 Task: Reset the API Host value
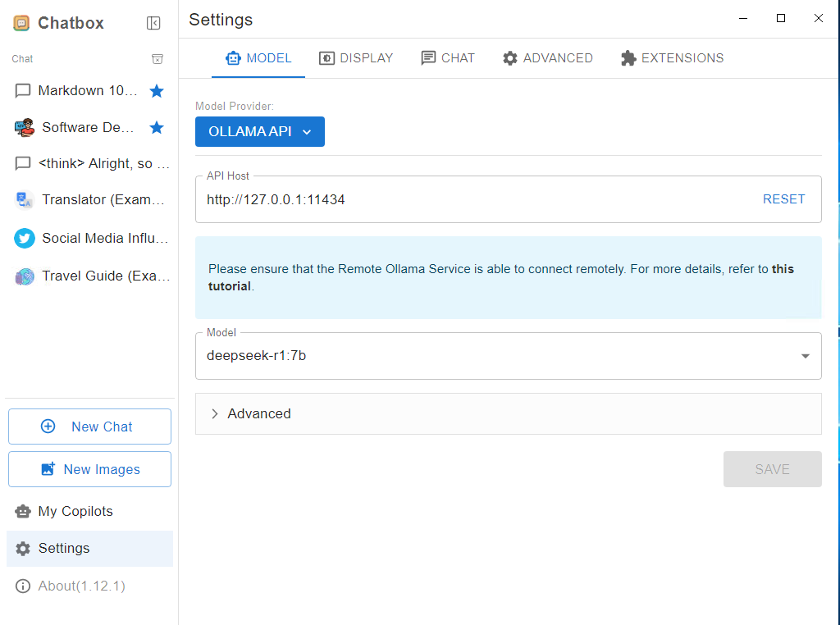tap(783, 199)
